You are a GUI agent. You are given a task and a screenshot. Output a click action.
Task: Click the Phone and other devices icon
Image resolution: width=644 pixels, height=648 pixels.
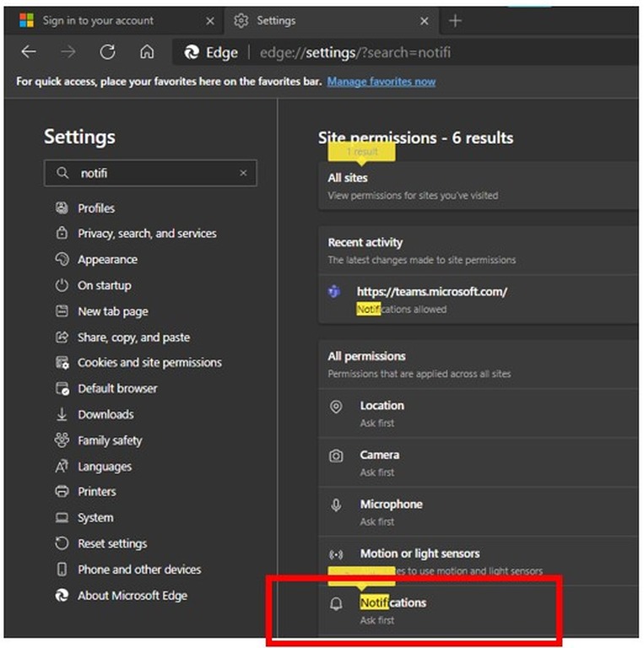click(62, 570)
